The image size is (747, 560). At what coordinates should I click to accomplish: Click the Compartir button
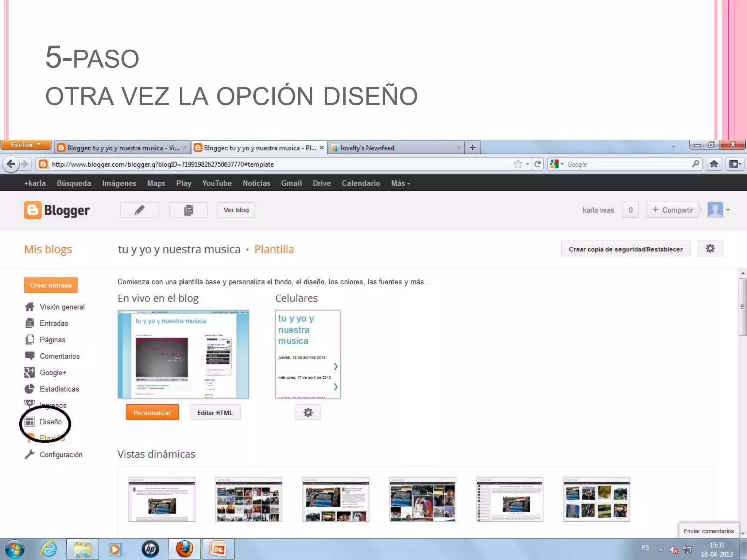[673, 210]
